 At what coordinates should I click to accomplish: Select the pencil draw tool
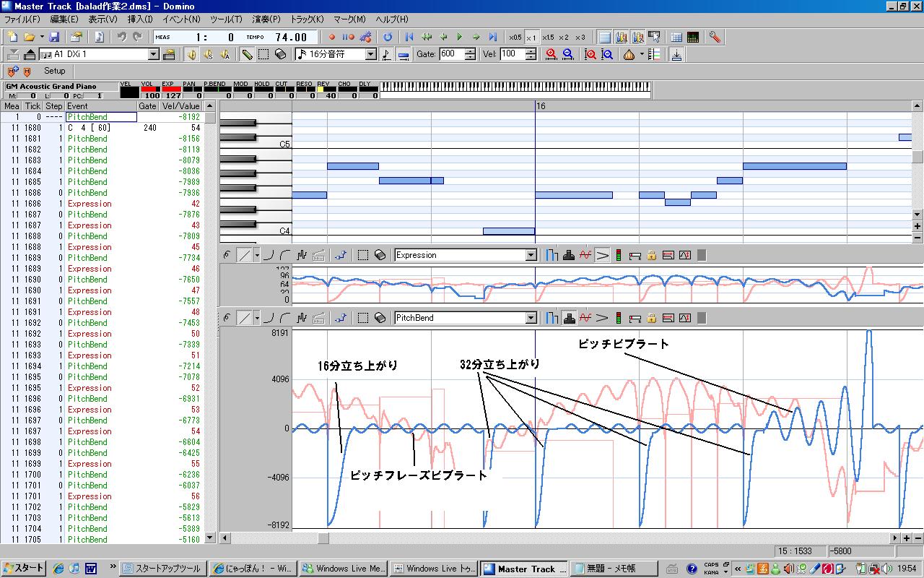[247, 54]
